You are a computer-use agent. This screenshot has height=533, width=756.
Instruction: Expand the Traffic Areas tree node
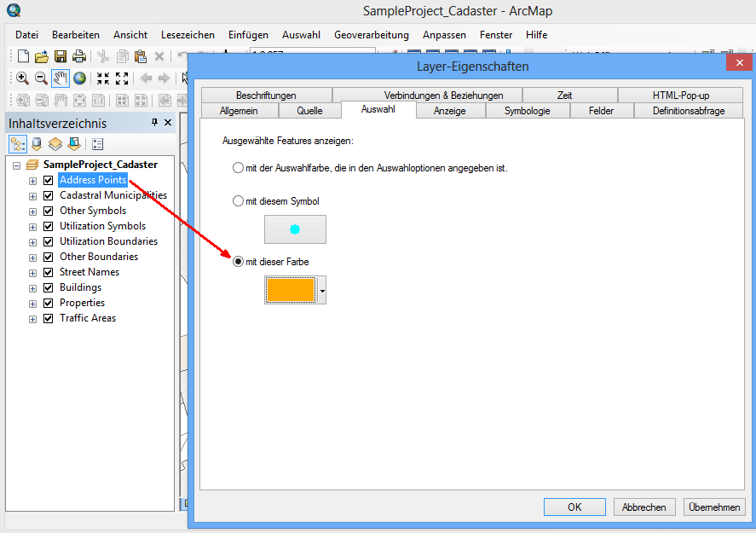pos(32,318)
